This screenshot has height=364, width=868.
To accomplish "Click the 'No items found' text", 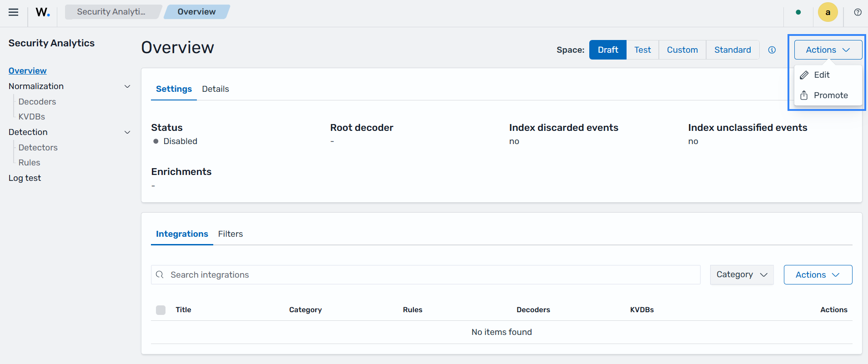I will [x=502, y=332].
